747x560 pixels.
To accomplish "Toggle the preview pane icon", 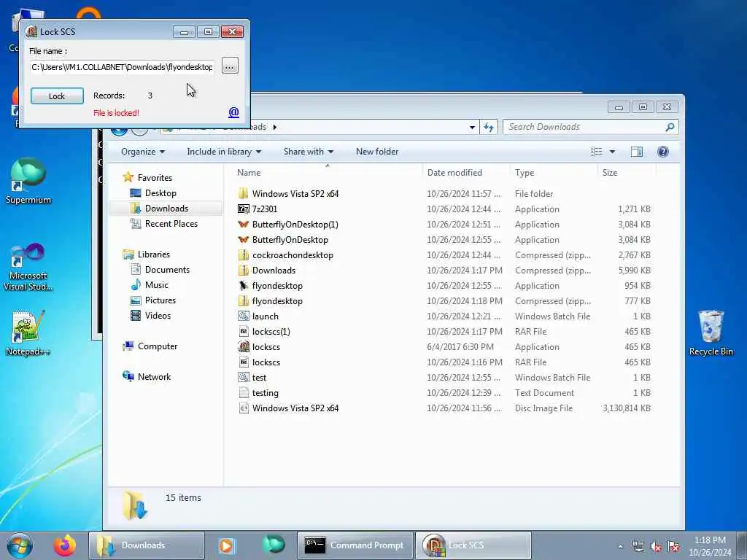I will tap(636, 152).
